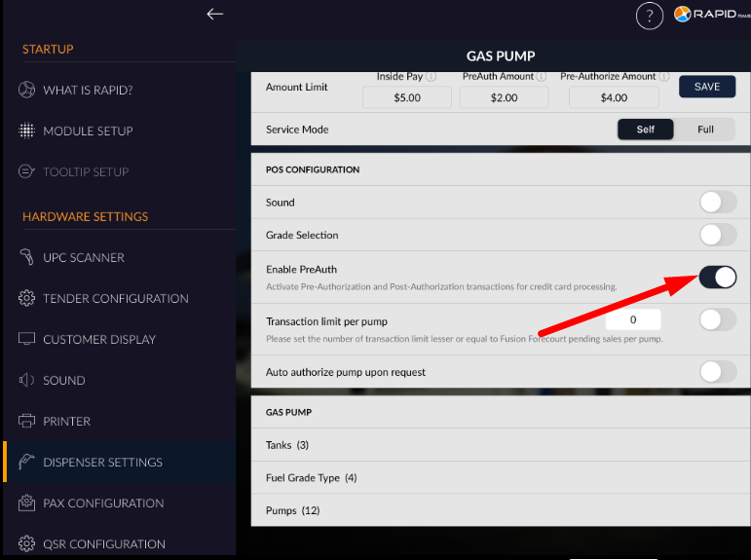Open the help question mark icon

(649, 16)
